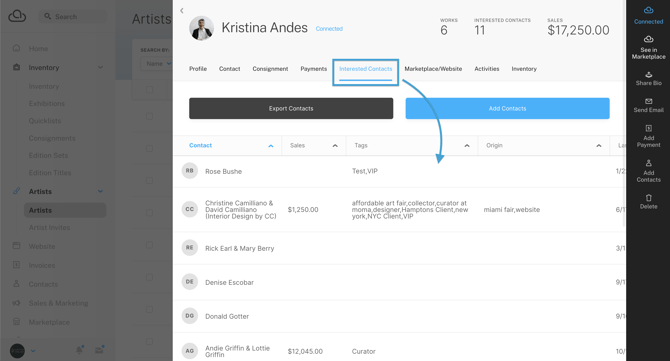Click the Sales & Marketing megaphone icon
The width and height of the screenshot is (670, 361).
click(16, 302)
